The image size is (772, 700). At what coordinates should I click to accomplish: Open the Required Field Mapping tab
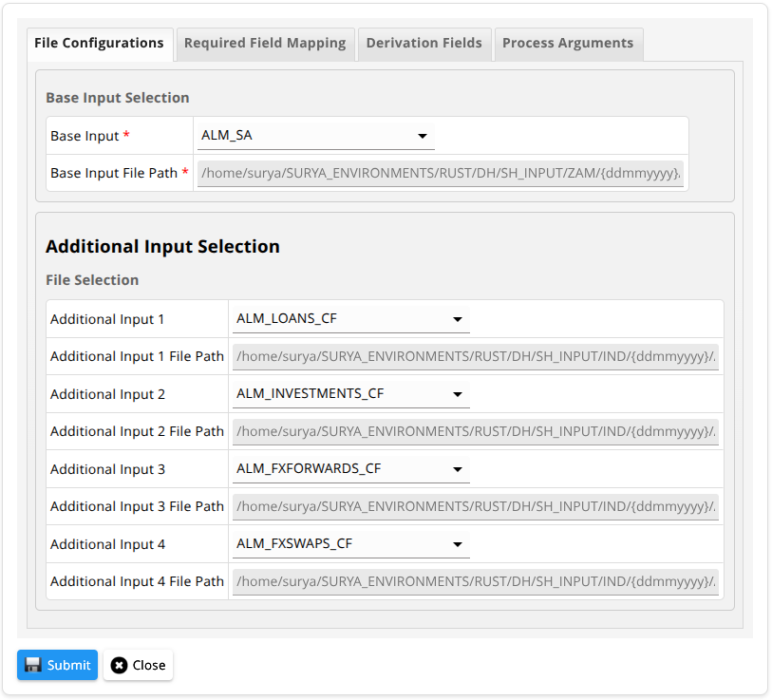pos(265,44)
